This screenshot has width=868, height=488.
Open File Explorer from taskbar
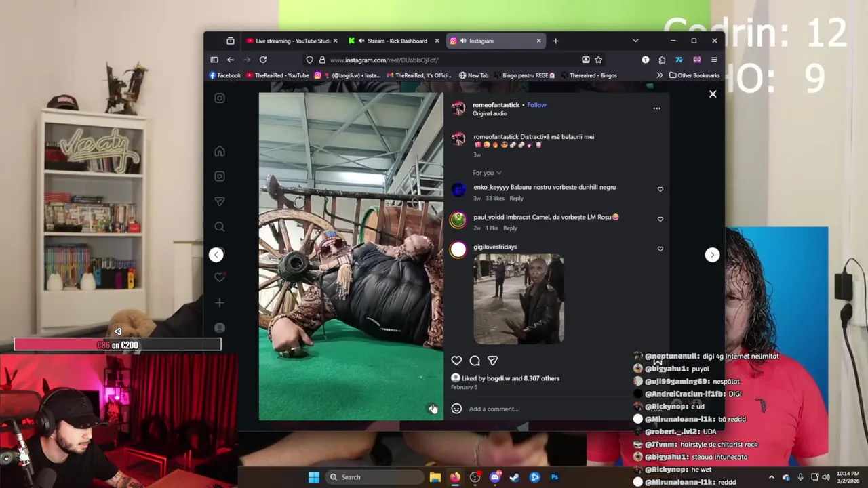435,477
